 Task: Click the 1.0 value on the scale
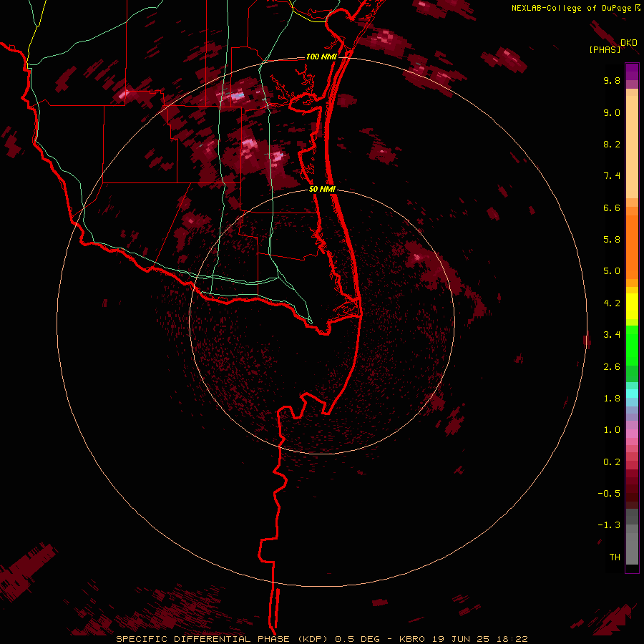[612, 430]
